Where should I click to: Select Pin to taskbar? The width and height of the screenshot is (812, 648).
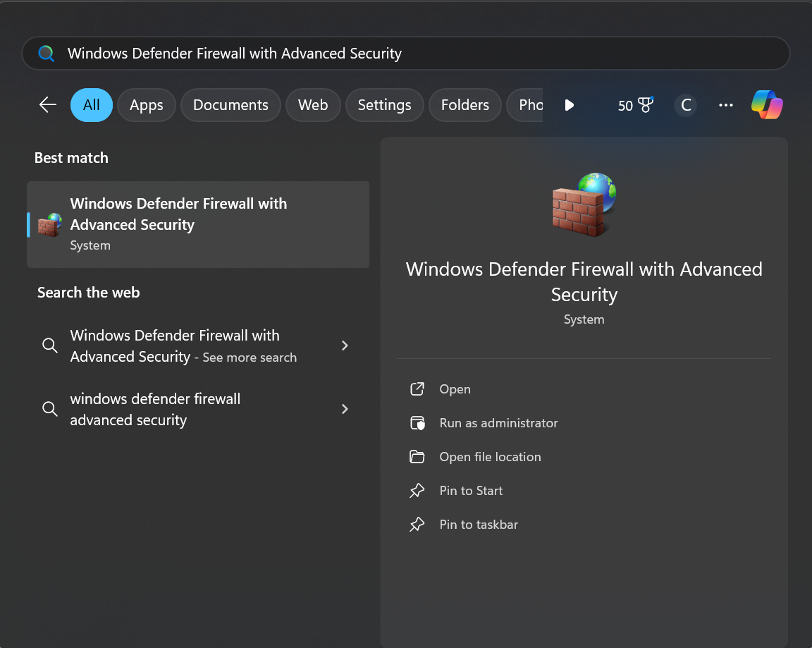point(479,525)
